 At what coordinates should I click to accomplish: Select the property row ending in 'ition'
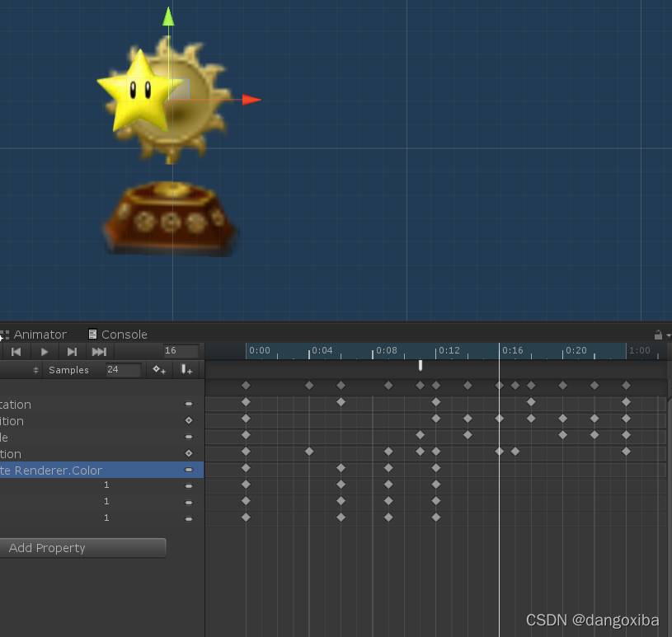pyautogui.click(x=101, y=420)
